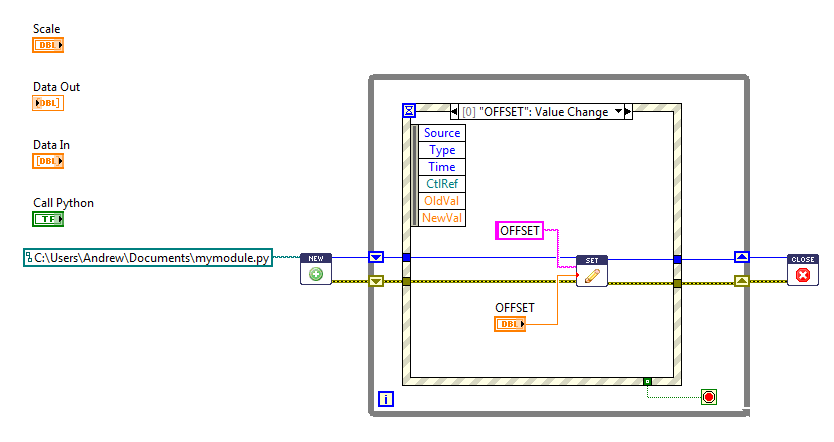Open the event case selector dropdown

point(617,112)
